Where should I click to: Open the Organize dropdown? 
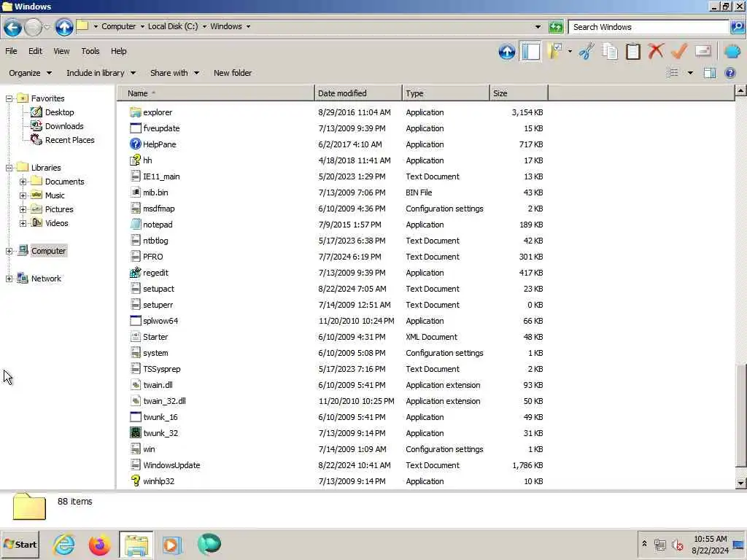coord(30,73)
